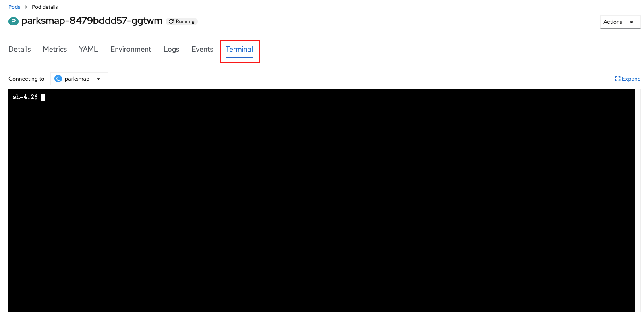Viewport: 644px width, 314px height.
Task: Switch to the Details tab
Action: [20, 49]
